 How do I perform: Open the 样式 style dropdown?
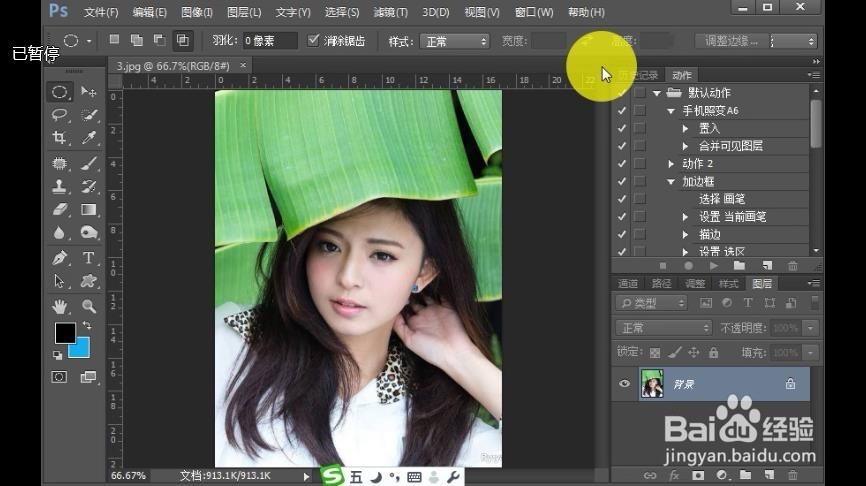tap(455, 41)
